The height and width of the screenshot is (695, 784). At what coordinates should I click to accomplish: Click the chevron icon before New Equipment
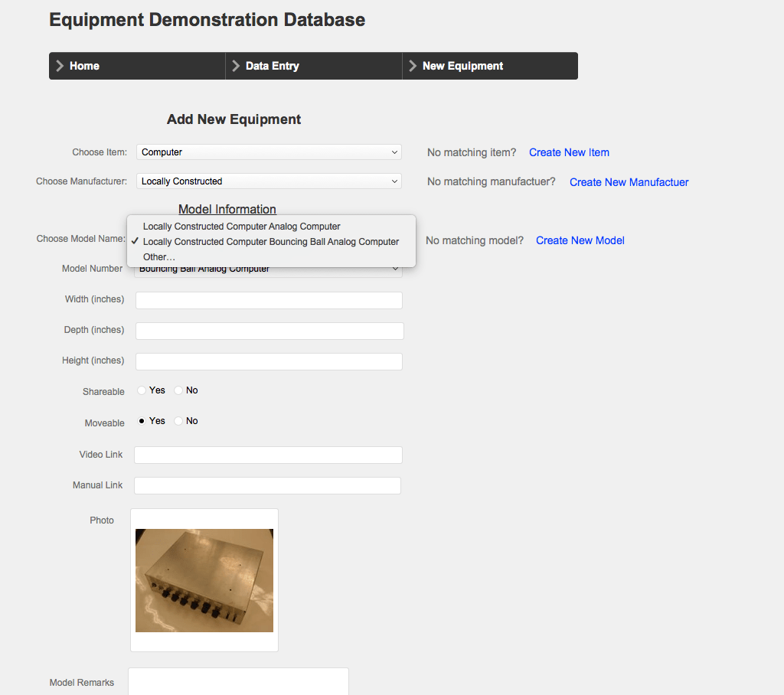[413, 66]
